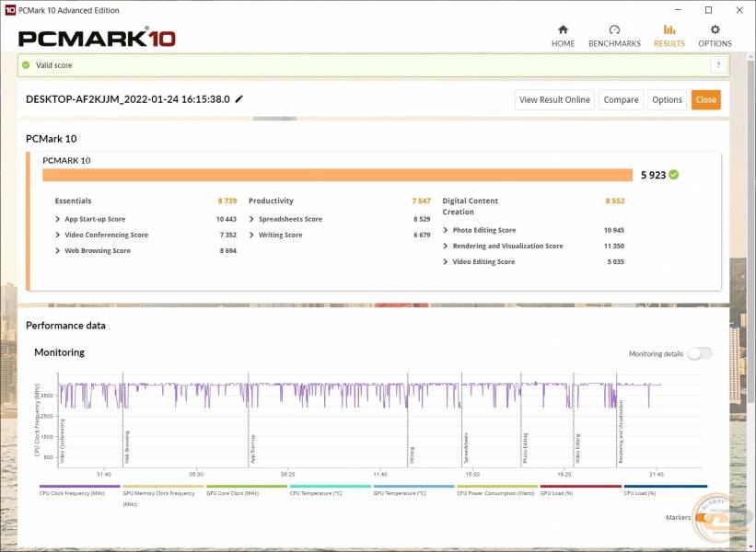Click the App Start-up marker in chart
Viewport: 756px width, 552px height.
click(253, 449)
